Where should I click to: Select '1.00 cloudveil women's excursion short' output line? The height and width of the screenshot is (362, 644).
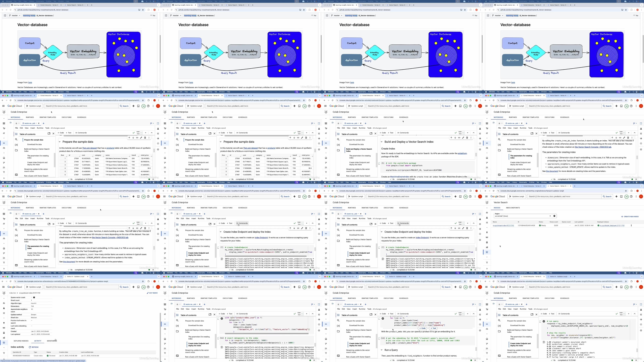567,342
